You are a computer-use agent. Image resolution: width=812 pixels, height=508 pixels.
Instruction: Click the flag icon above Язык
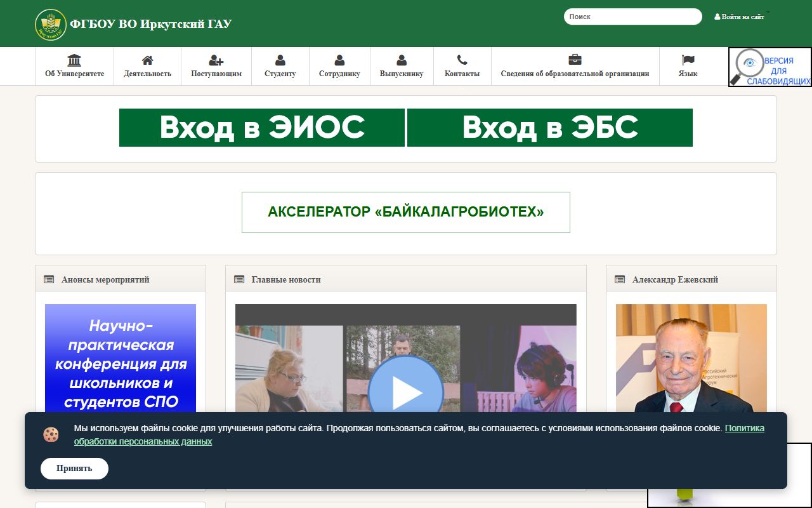(688, 60)
